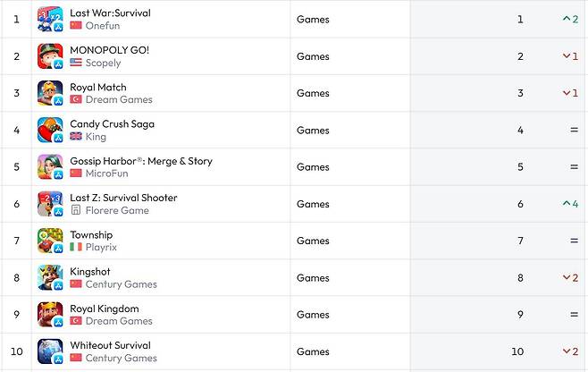Click the Gossip Harbor app icon
The height and width of the screenshot is (372, 588).
tap(50, 166)
